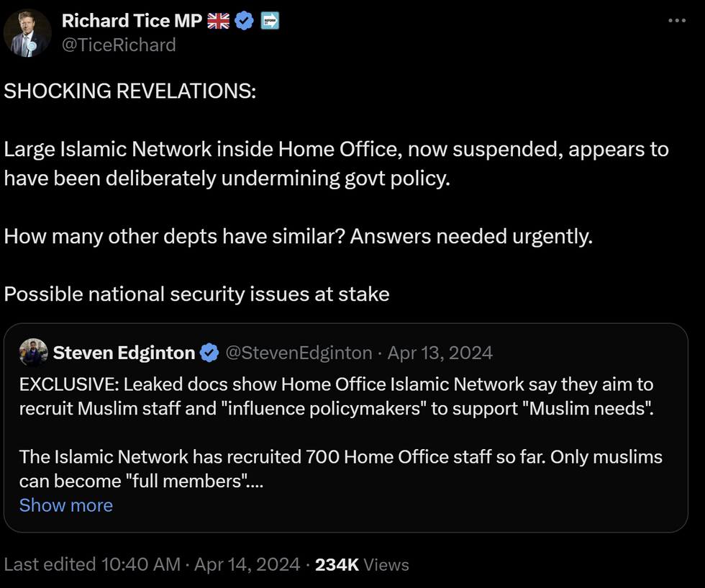Image resolution: width=705 pixels, height=588 pixels.
Task: Click Steven Edginton's blue verified badge
Action: [209, 353]
